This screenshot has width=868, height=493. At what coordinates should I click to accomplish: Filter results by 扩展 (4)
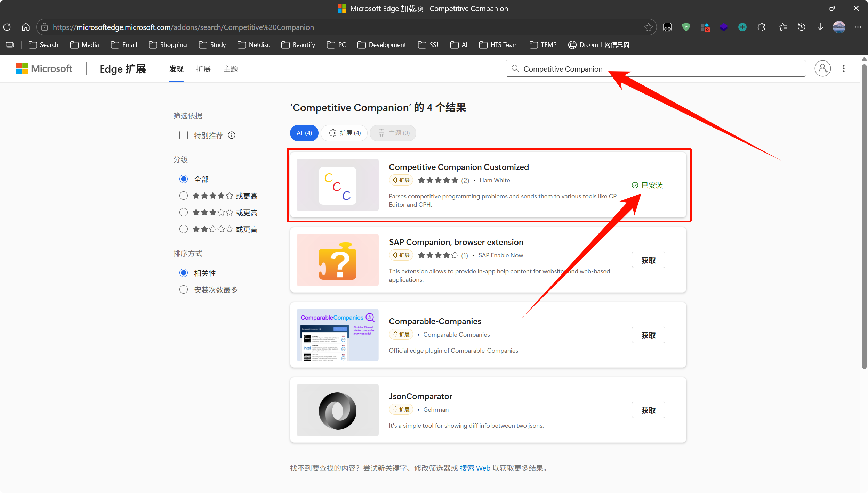click(344, 133)
